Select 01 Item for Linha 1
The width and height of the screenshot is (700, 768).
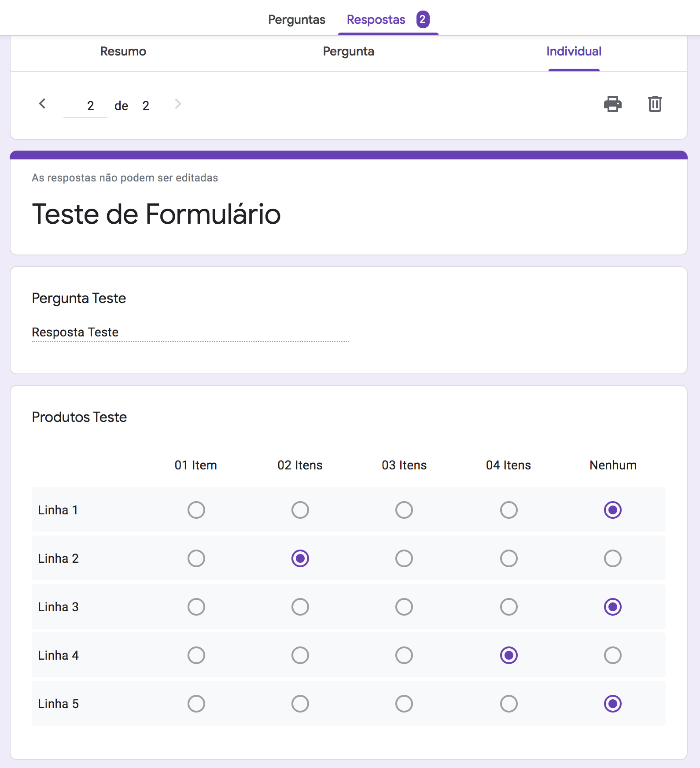(x=196, y=510)
